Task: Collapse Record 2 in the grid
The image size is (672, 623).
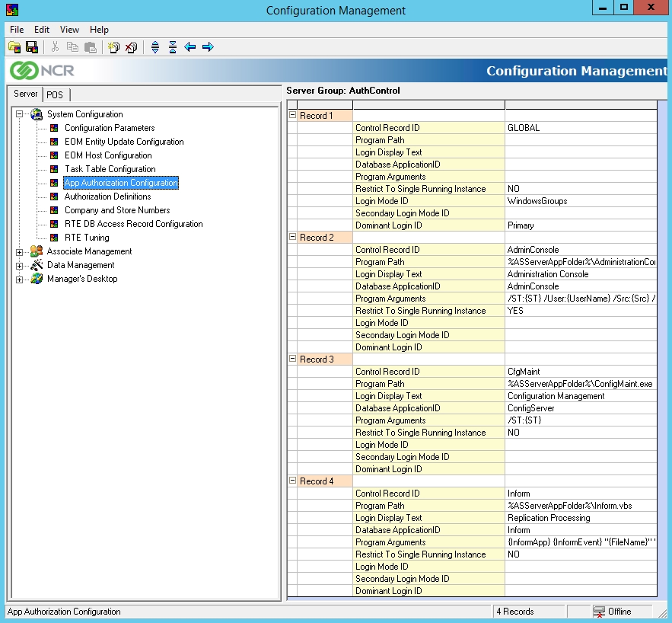Action: pyautogui.click(x=293, y=237)
